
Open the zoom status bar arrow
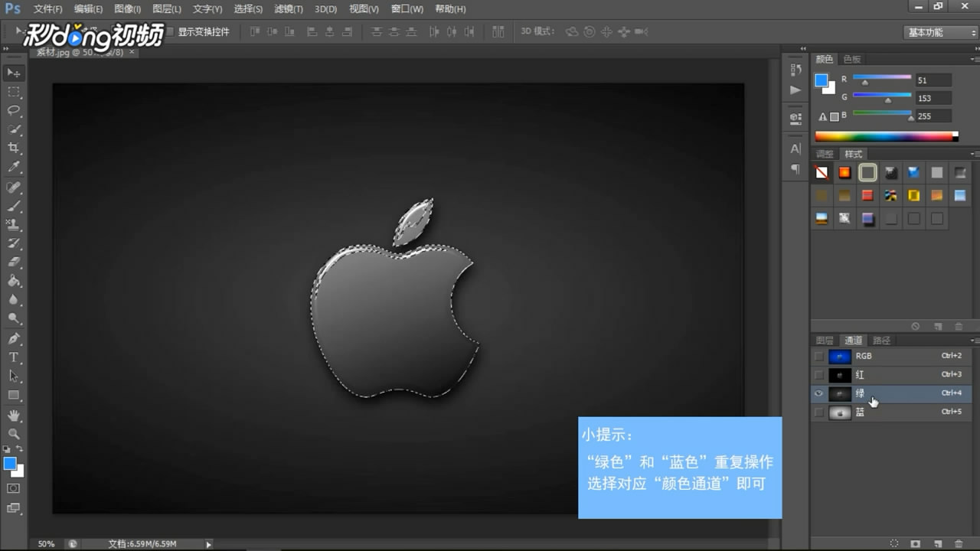click(x=208, y=544)
